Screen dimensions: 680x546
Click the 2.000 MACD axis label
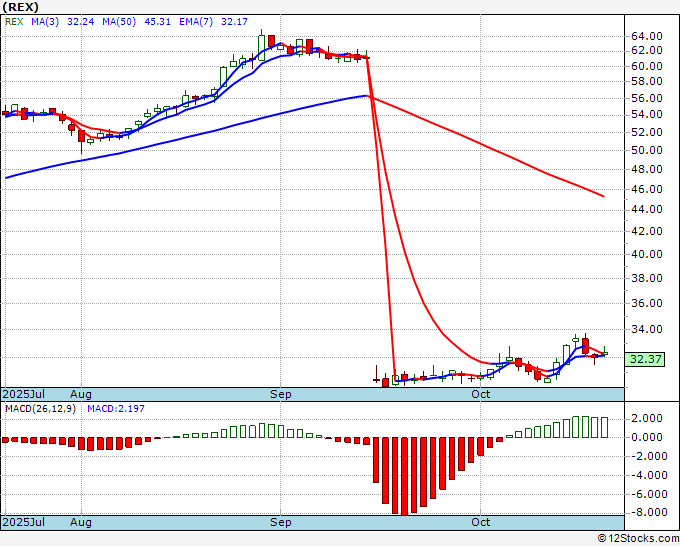(x=647, y=418)
